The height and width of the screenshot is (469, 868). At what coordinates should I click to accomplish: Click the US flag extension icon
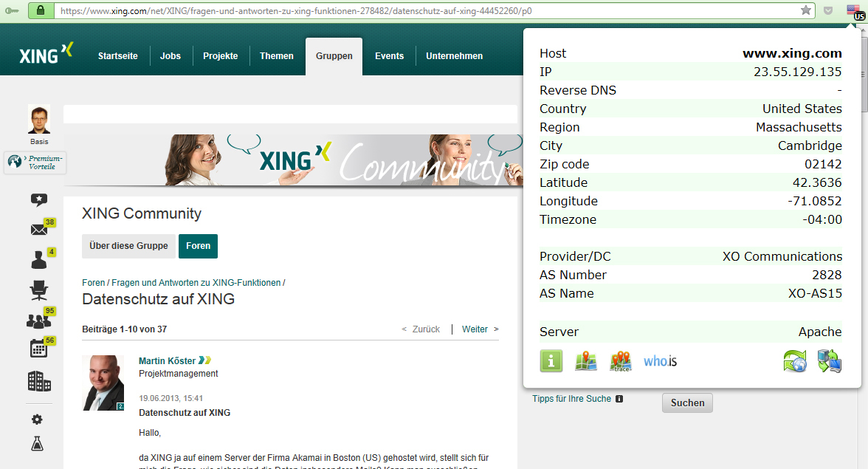tap(855, 12)
